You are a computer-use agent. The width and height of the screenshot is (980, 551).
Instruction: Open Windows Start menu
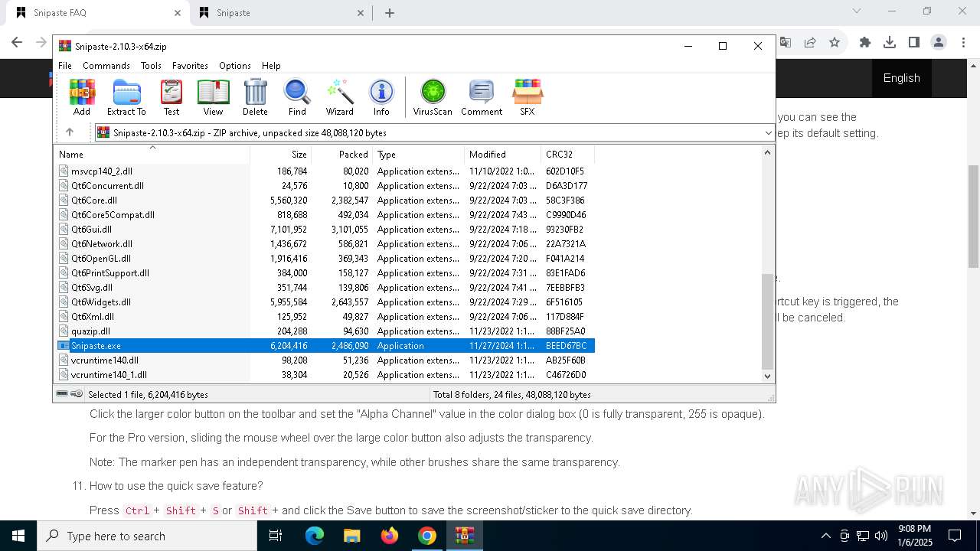[18, 536]
